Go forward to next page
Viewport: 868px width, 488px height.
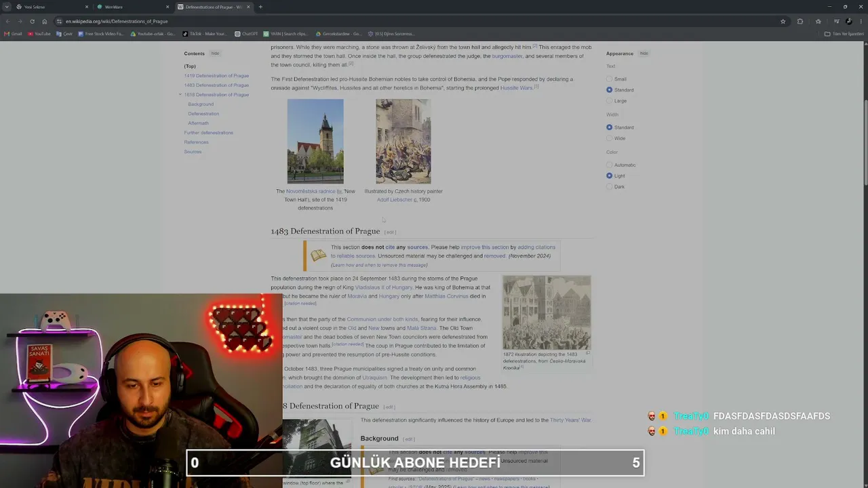coord(20,21)
